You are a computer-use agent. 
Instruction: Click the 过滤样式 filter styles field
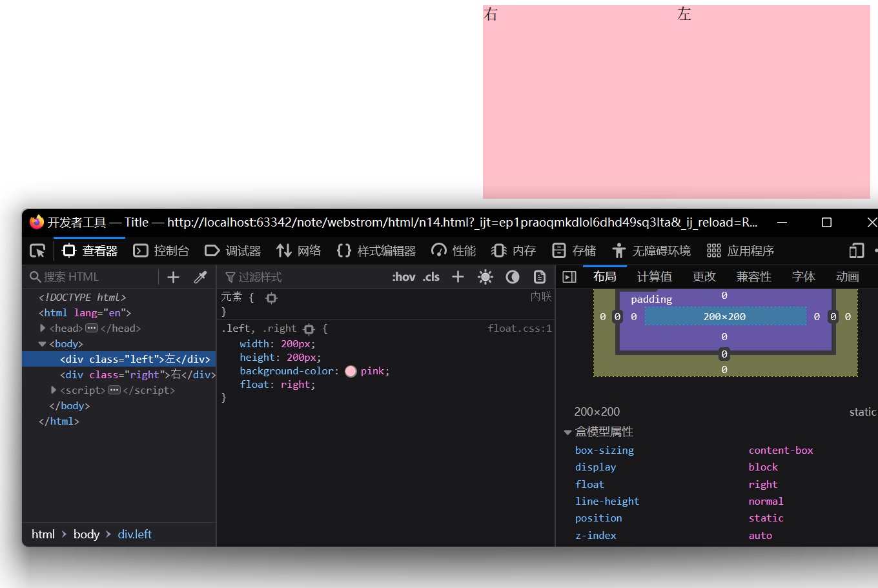point(303,277)
